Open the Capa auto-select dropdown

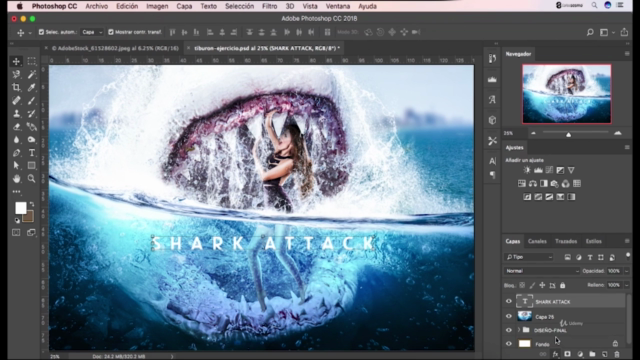point(91,32)
